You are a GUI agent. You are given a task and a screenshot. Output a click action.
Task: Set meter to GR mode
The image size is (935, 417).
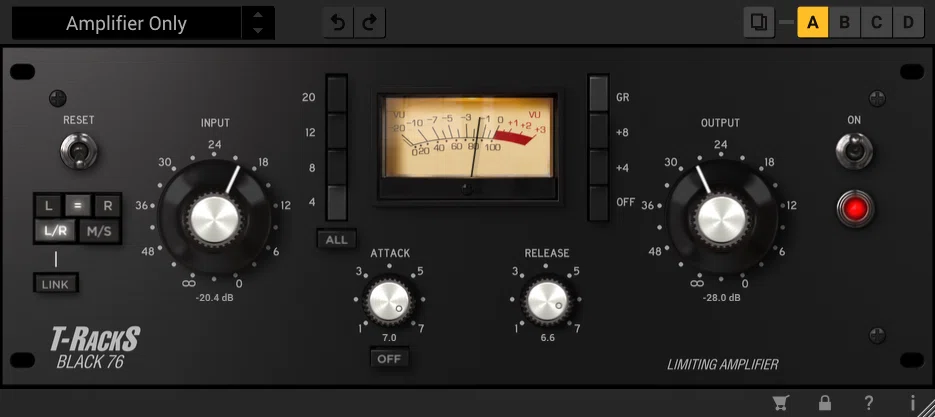click(x=599, y=95)
